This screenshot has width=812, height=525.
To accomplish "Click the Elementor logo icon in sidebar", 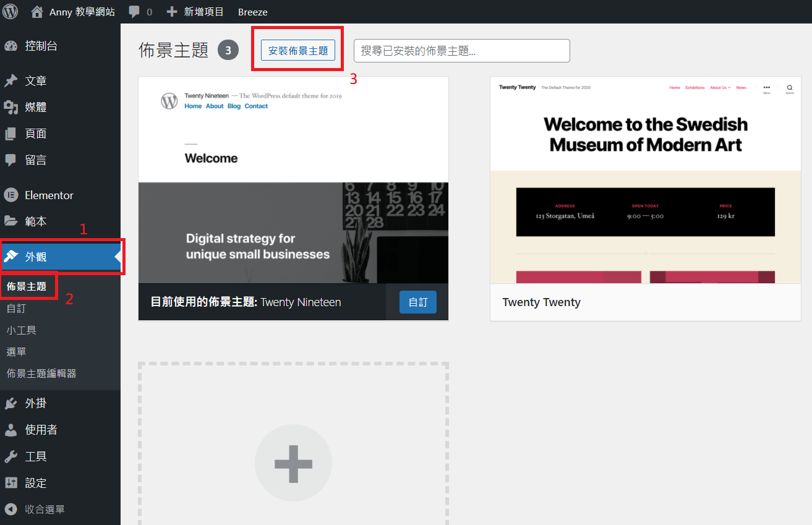I will point(11,195).
